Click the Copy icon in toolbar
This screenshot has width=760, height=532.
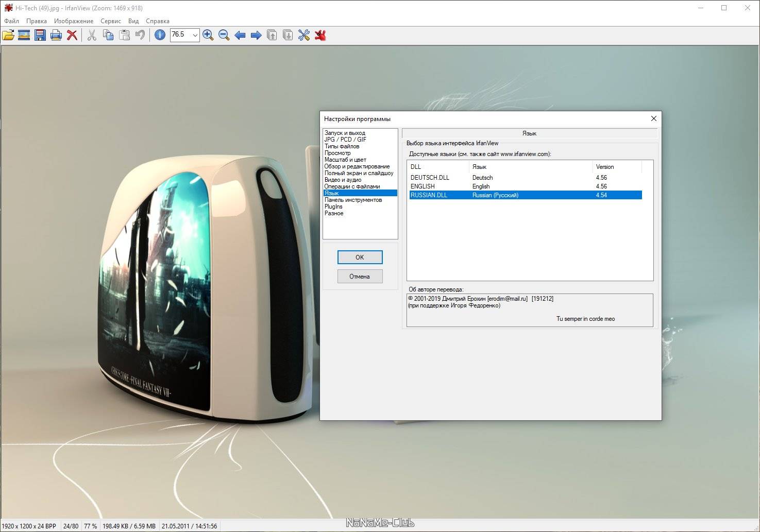click(x=108, y=35)
